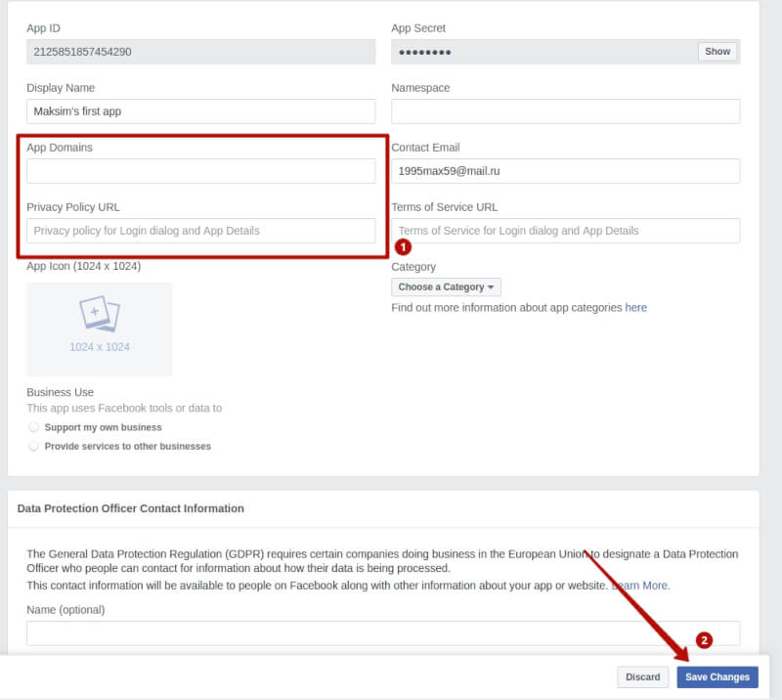
Task: Click the Terms of Service URL field
Action: pos(565,230)
